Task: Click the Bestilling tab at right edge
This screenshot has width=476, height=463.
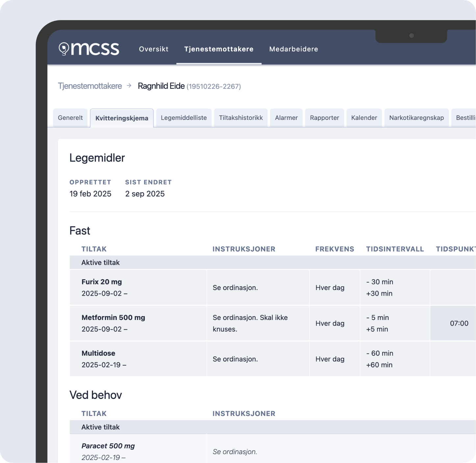Action: tap(465, 118)
